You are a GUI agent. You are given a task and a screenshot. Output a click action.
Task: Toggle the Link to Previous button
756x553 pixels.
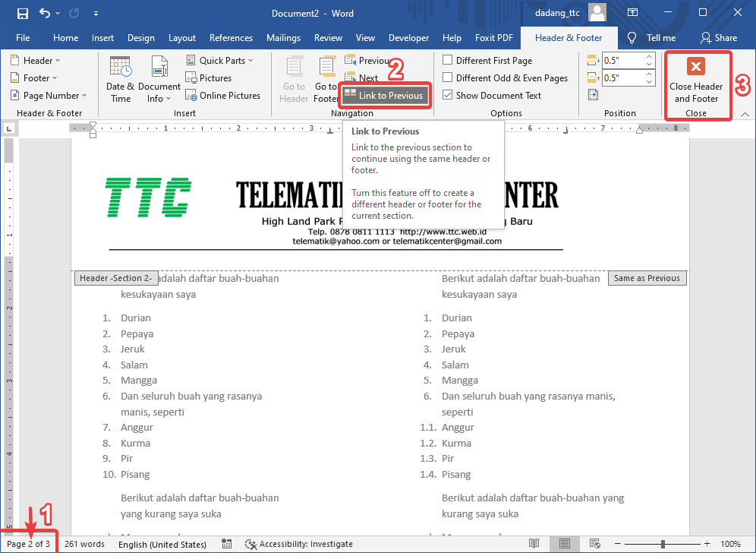click(384, 96)
